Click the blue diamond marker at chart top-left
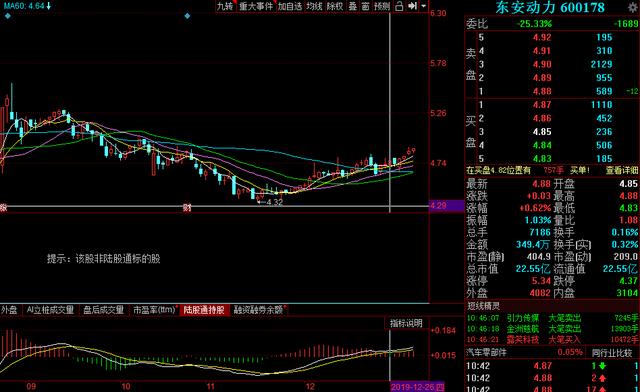This screenshot has width=640, height=392. pos(8,16)
